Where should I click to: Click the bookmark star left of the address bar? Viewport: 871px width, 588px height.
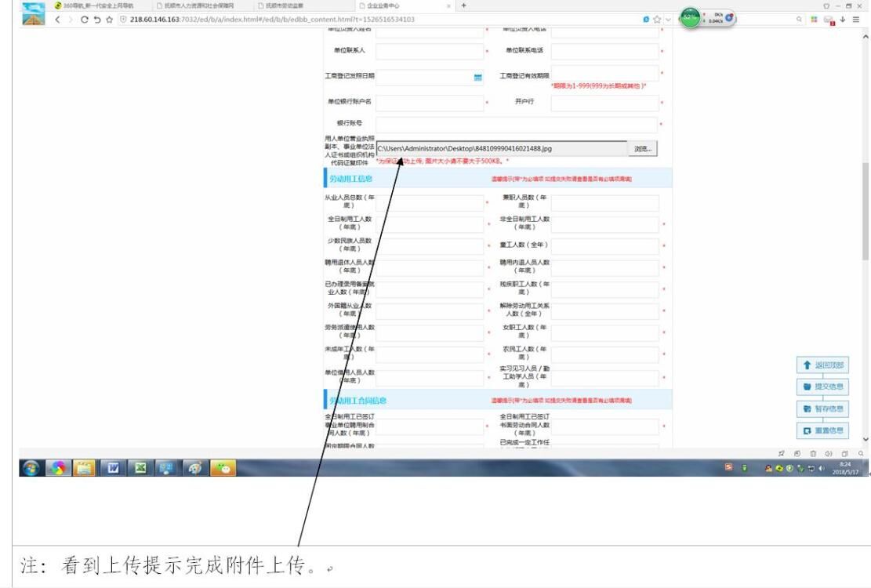pyautogui.click(x=110, y=20)
